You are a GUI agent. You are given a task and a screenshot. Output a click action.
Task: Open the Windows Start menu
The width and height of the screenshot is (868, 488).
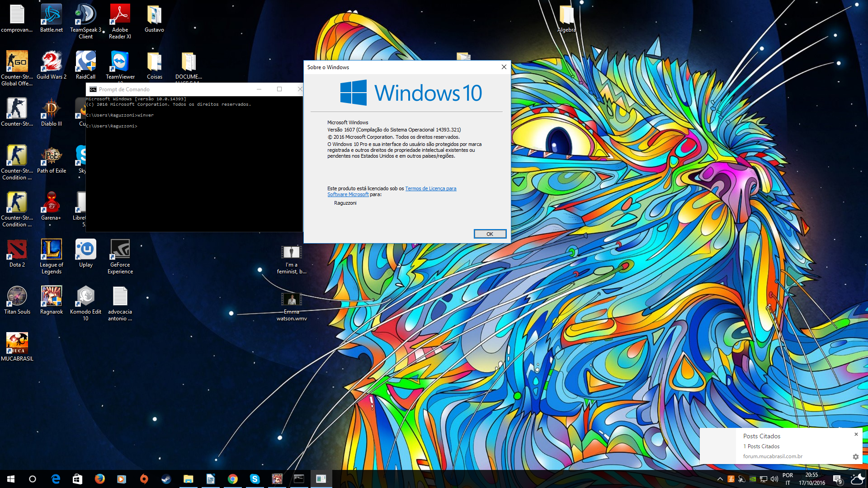[x=11, y=479]
